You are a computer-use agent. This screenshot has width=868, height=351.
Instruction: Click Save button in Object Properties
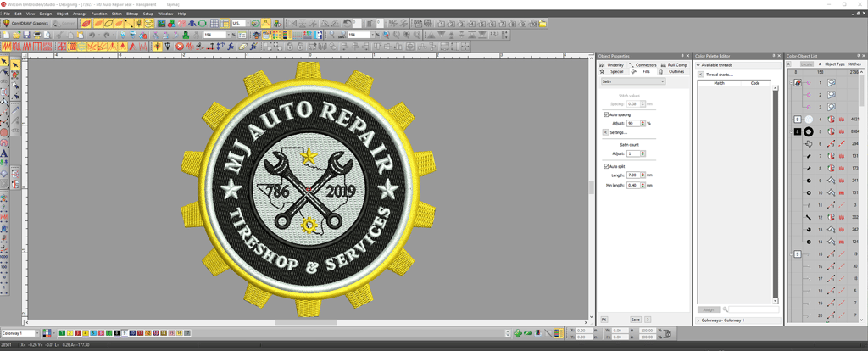tap(635, 320)
